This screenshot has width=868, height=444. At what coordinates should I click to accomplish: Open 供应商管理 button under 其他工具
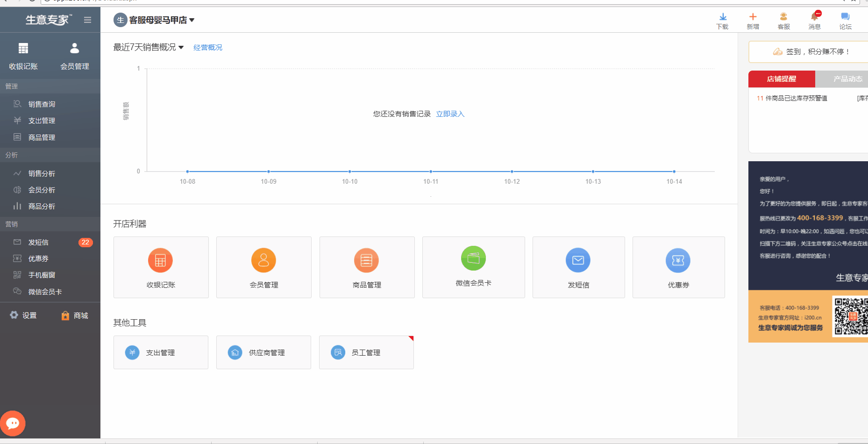[x=263, y=352]
